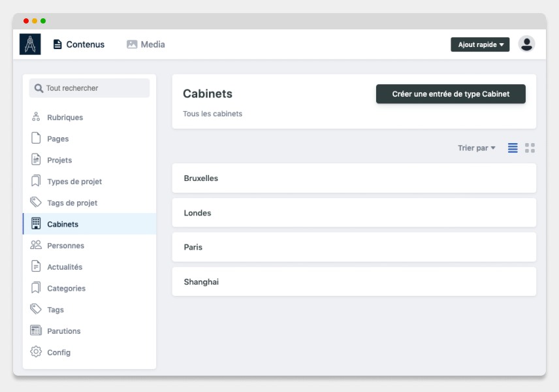Open the Contenus tab
The height and width of the screenshot is (392, 559).
[x=79, y=44]
